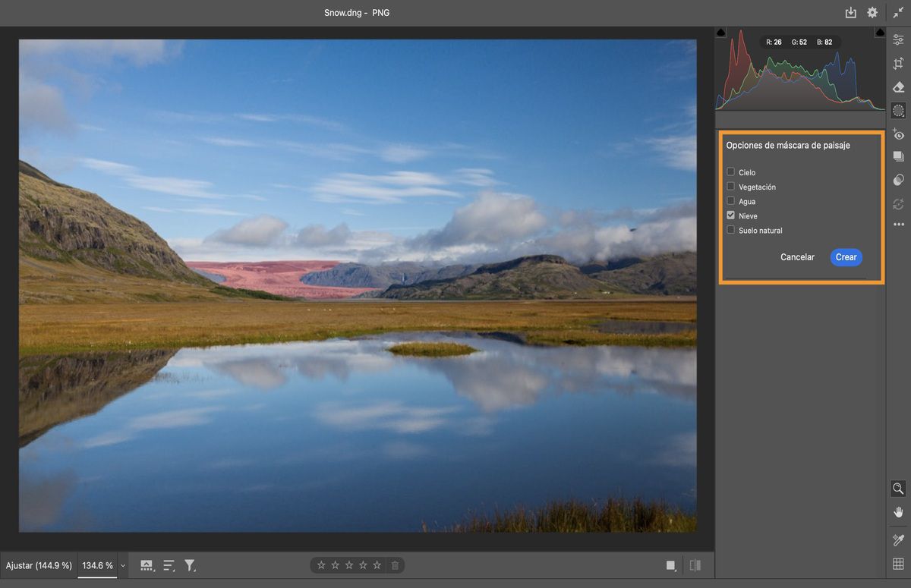Open the sort order menu icon
This screenshot has height=588, width=911.
tap(169, 565)
